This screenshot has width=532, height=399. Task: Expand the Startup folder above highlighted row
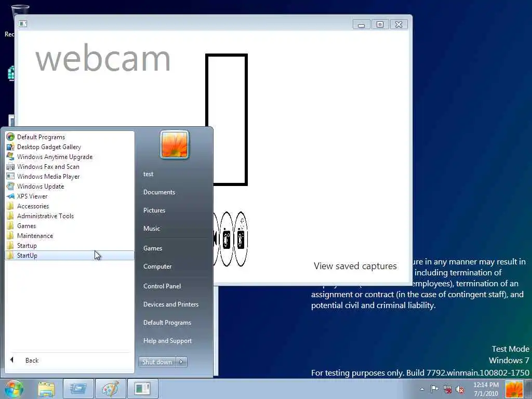70,245
